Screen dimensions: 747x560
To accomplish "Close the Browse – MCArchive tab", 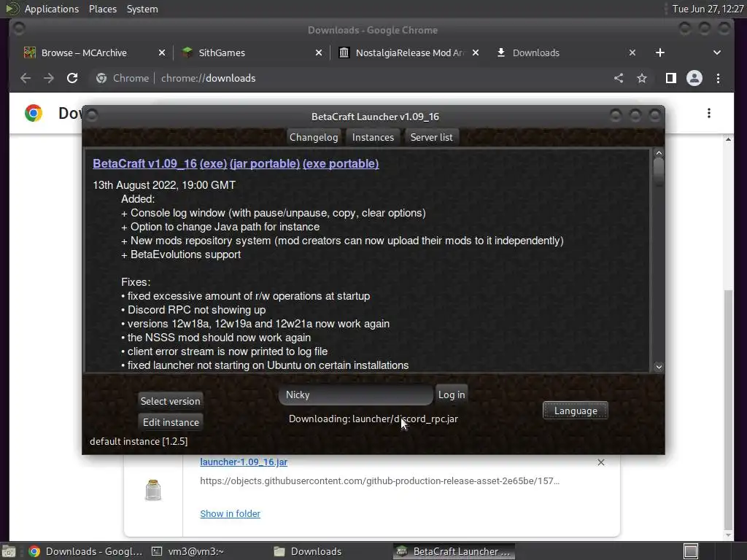I will point(162,52).
